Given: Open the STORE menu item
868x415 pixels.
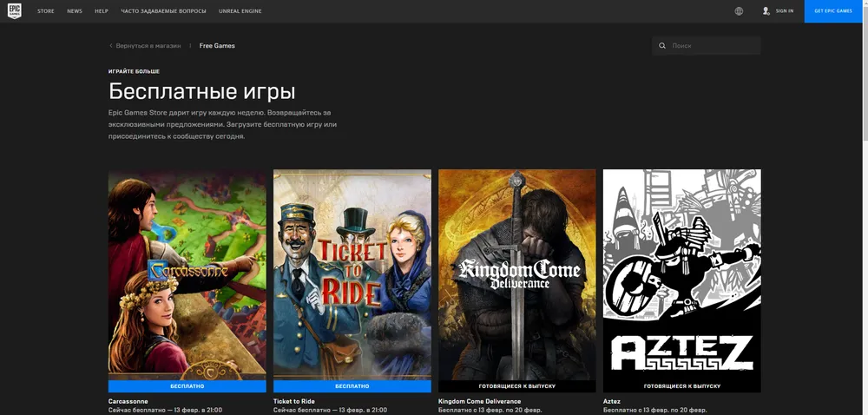Looking at the screenshot, I should coord(46,11).
